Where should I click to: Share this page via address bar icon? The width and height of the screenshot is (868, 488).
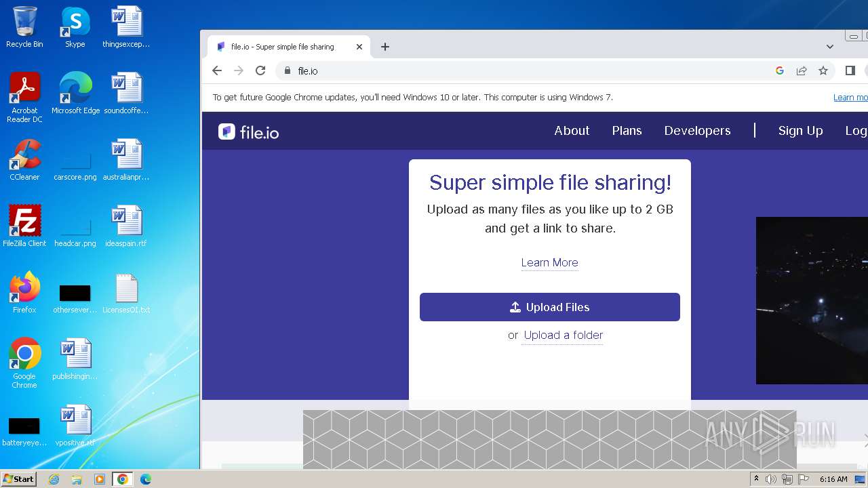802,70
